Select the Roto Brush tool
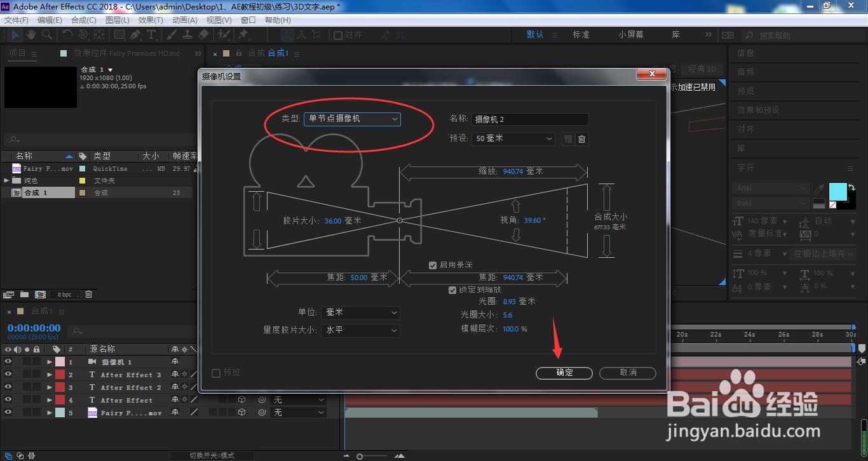The height and width of the screenshot is (461, 868). click(x=224, y=35)
